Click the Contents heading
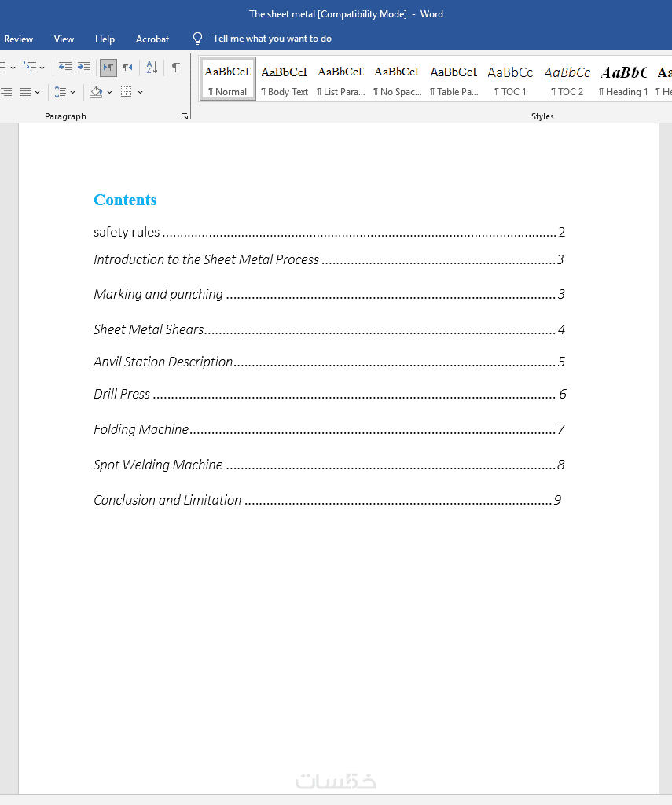Image resolution: width=672 pixels, height=805 pixels. click(125, 200)
